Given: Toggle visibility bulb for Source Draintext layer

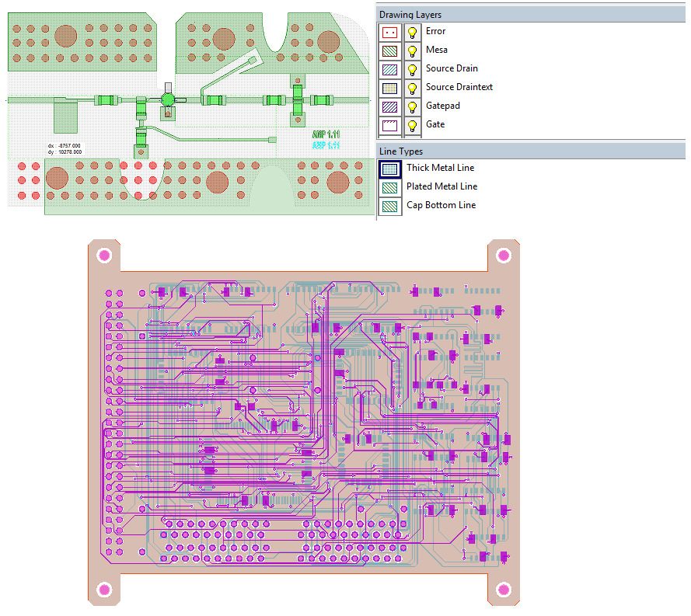Looking at the screenshot, I should [x=412, y=88].
